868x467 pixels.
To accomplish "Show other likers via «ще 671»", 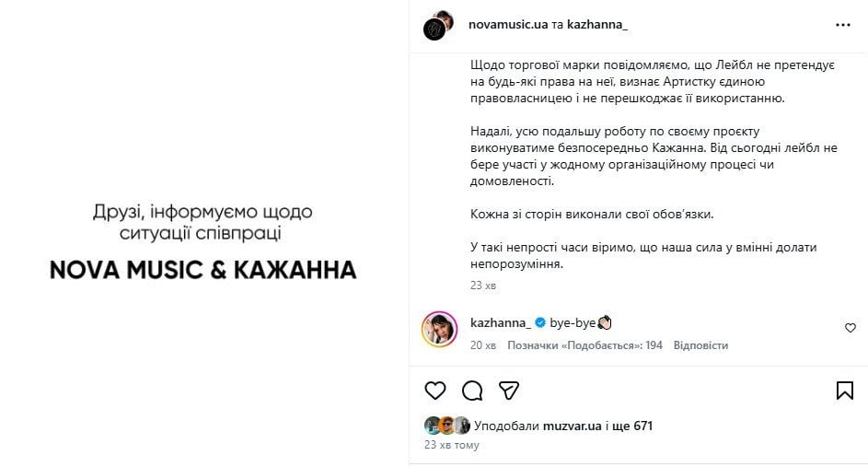I will 635,426.
